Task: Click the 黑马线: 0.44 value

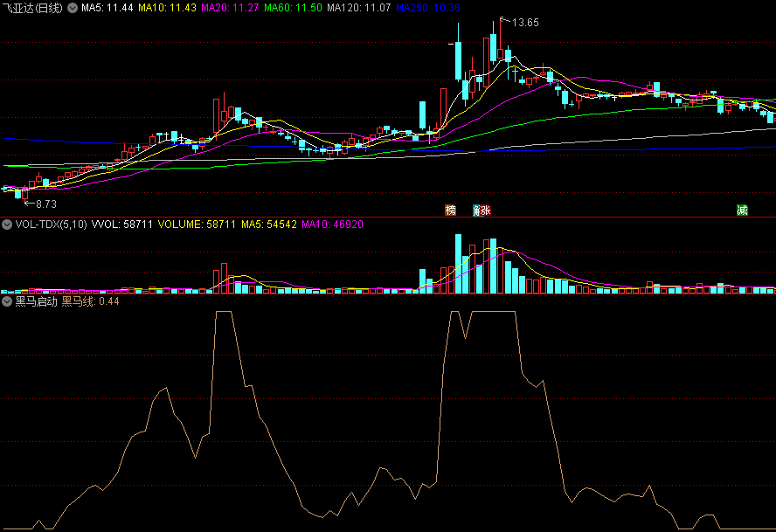Action: point(91,301)
